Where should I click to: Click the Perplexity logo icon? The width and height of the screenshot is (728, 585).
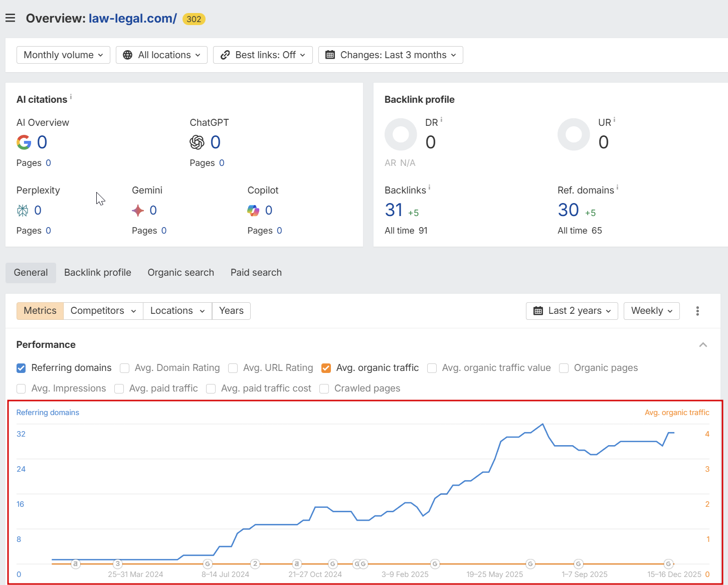tap(23, 211)
